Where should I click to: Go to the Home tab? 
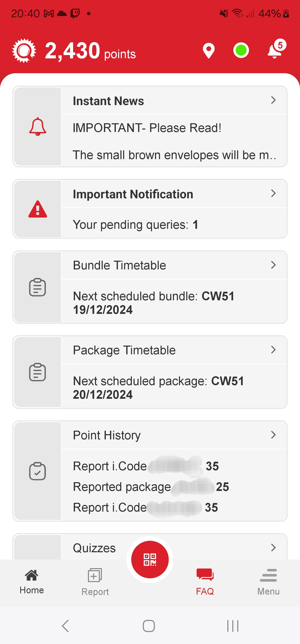[x=31, y=581]
